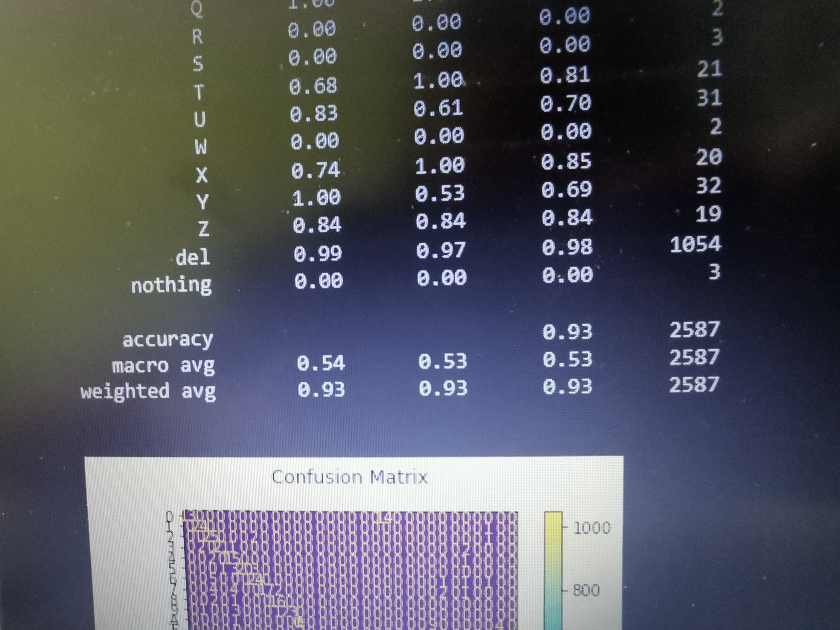Image resolution: width=840 pixels, height=630 pixels.
Task: Select the 'weighted avg' row label
Action: coord(148,391)
